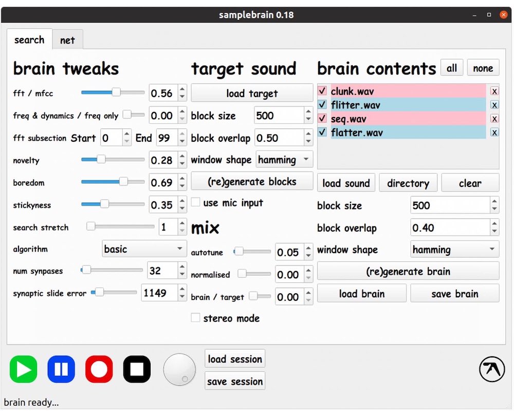Image resolution: width=514 pixels, height=420 pixels.
Task: Expand target sound window shape dropdown
Action: (284, 160)
